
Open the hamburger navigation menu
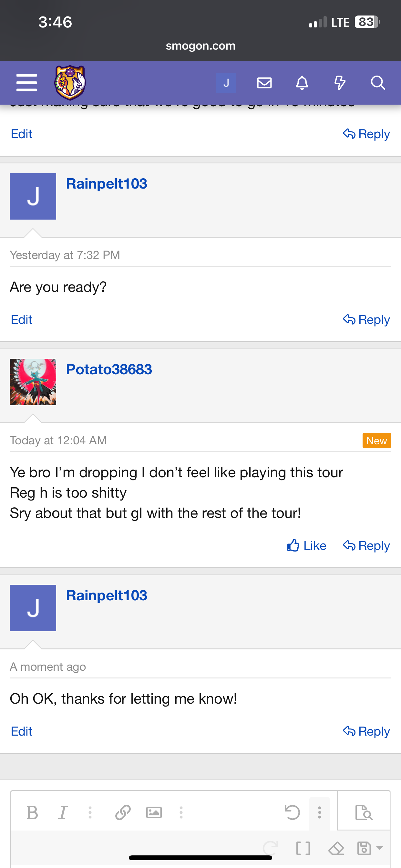coord(26,83)
